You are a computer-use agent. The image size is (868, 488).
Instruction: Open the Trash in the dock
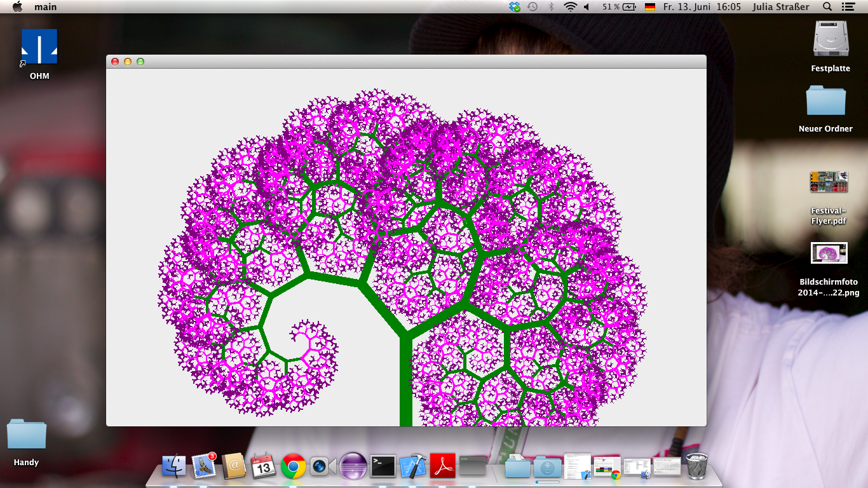(696, 466)
